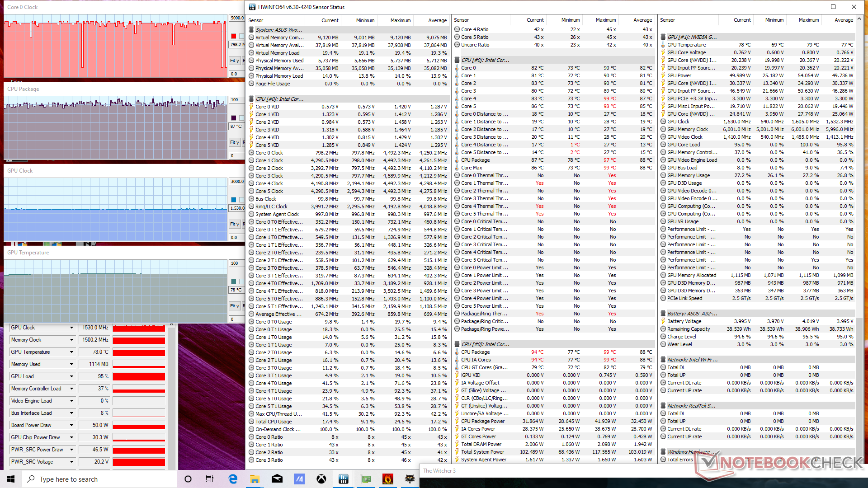Click Fit y in CPU Package graph
This screenshot has width=868, height=488.
(x=235, y=142)
